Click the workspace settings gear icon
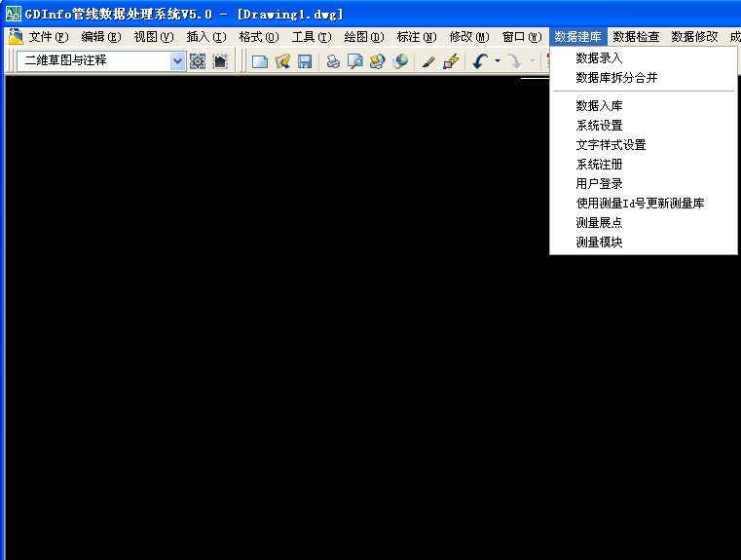This screenshot has height=560, width=741. coord(198,61)
